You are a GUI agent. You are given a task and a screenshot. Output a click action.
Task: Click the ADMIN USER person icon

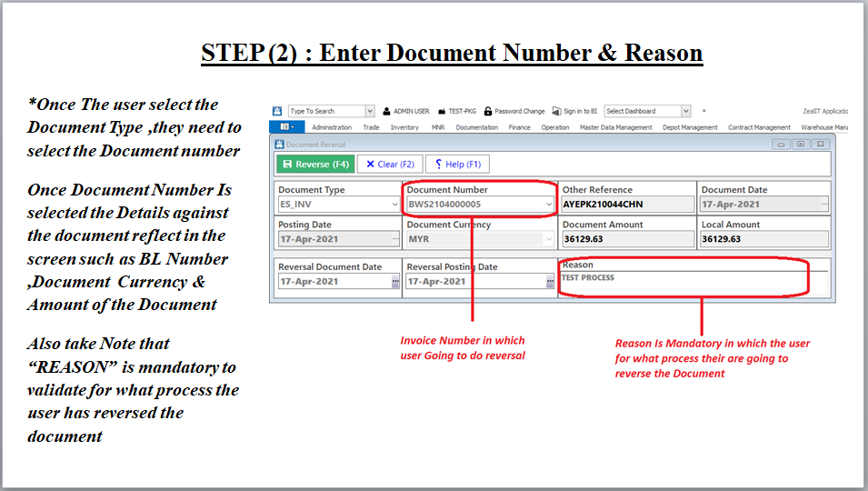point(386,111)
